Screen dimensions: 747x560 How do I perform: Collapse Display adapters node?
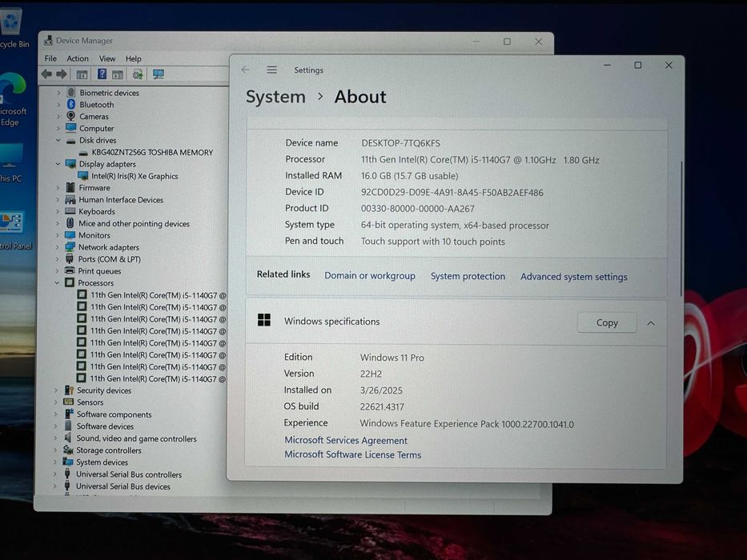[x=58, y=164]
